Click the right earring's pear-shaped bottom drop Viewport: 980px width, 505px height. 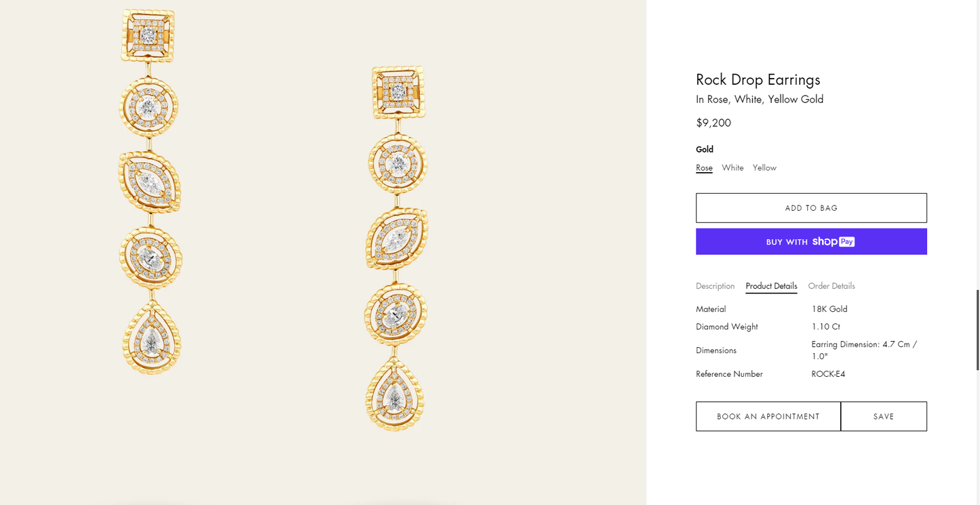[x=395, y=395]
